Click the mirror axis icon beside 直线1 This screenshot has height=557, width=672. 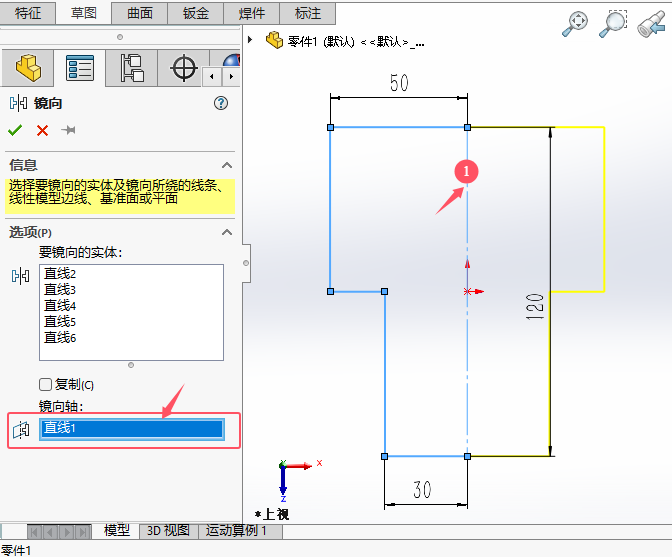pos(21,429)
